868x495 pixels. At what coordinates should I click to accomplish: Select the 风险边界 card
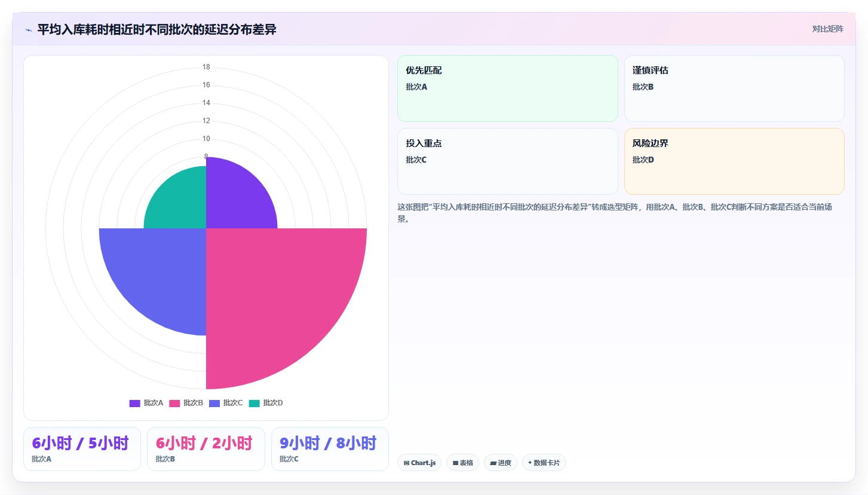click(734, 161)
